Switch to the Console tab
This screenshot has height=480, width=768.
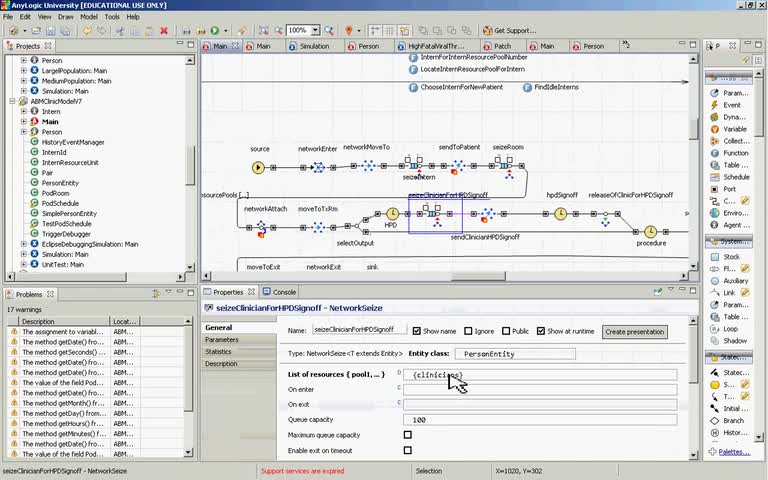point(279,292)
